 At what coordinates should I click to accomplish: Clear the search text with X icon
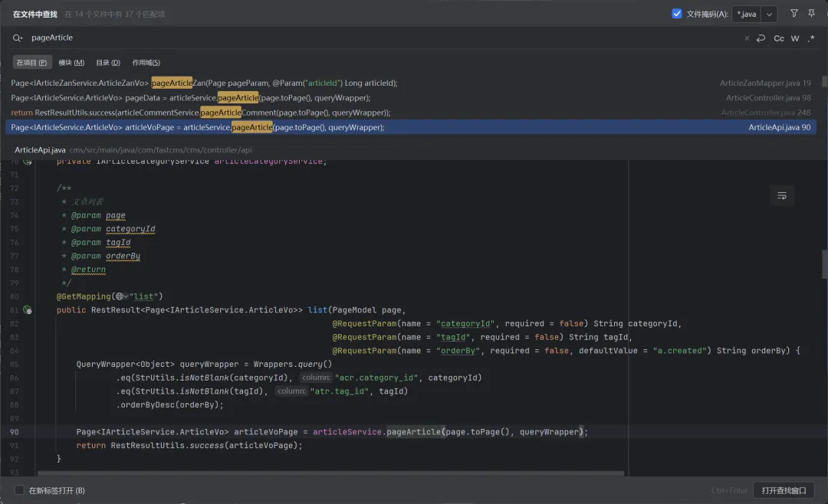click(747, 38)
